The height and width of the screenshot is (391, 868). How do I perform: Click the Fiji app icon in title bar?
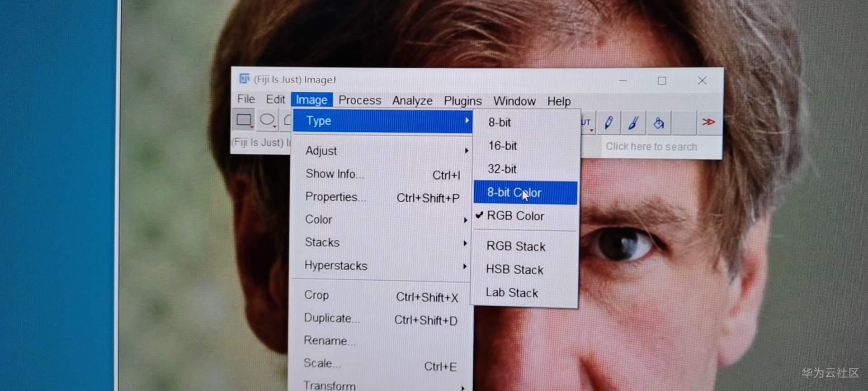click(244, 79)
